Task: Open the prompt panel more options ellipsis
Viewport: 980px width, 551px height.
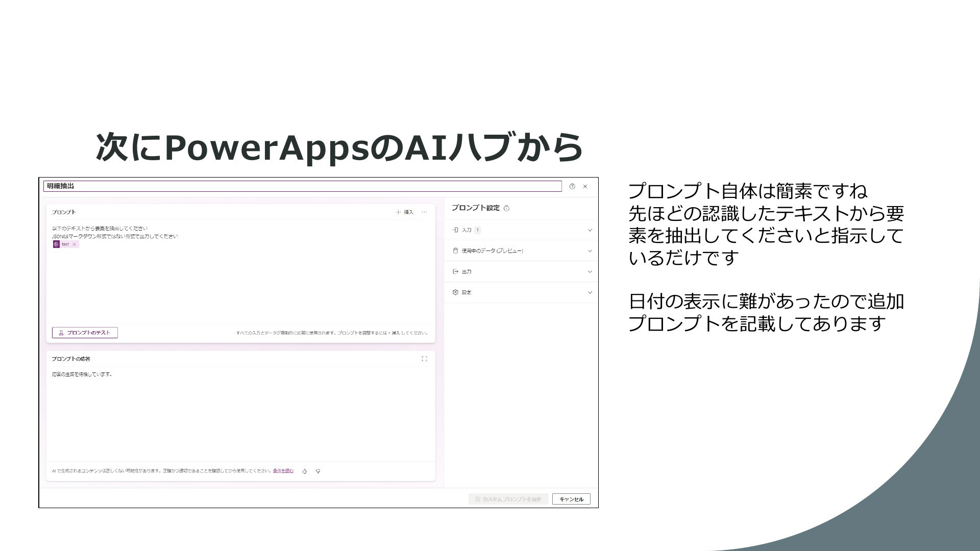Action: [424, 212]
